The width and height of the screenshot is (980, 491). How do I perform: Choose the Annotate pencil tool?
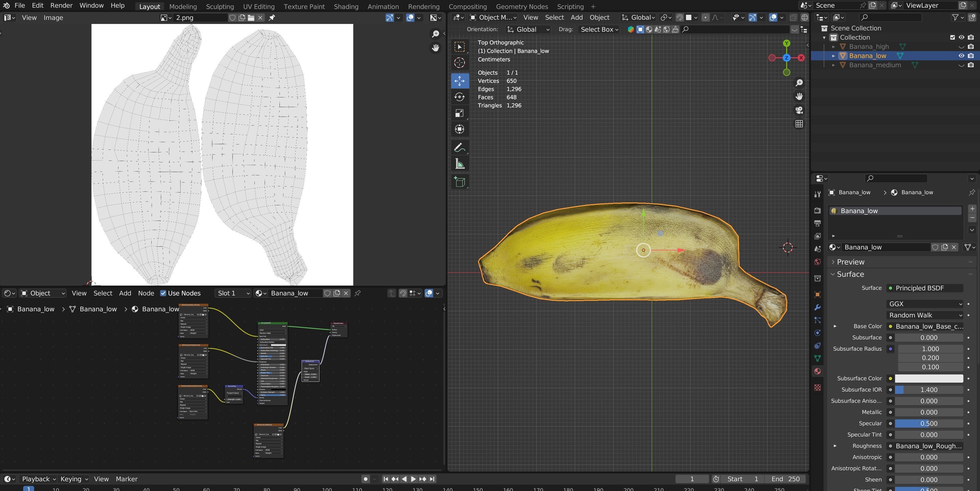pos(460,147)
